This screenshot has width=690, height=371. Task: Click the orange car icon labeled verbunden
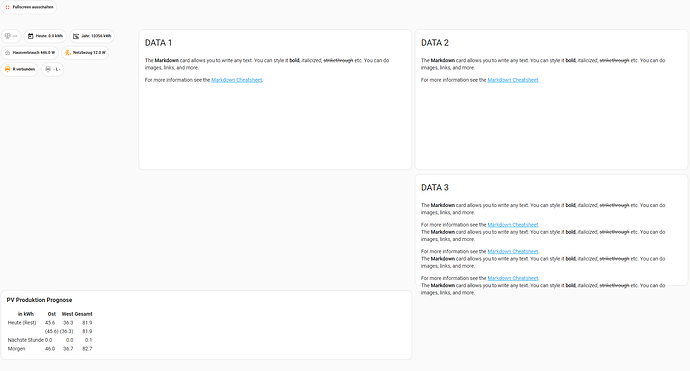(x=7, y=69)
